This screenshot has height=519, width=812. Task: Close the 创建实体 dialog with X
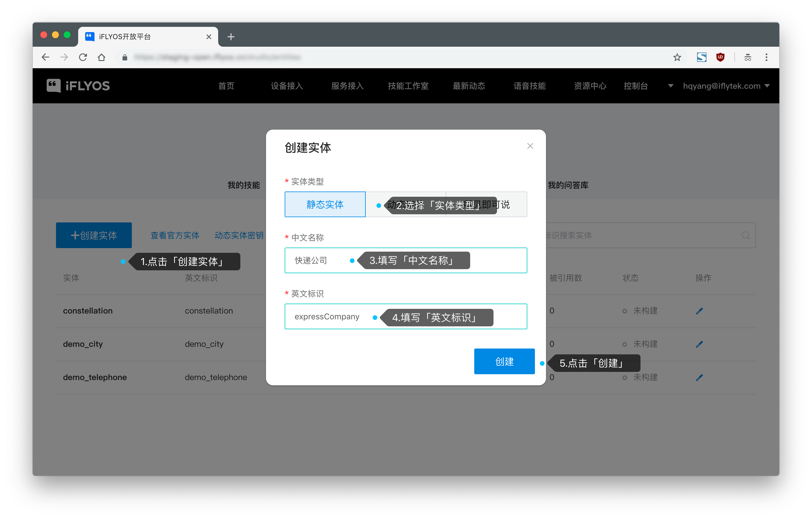530,146
